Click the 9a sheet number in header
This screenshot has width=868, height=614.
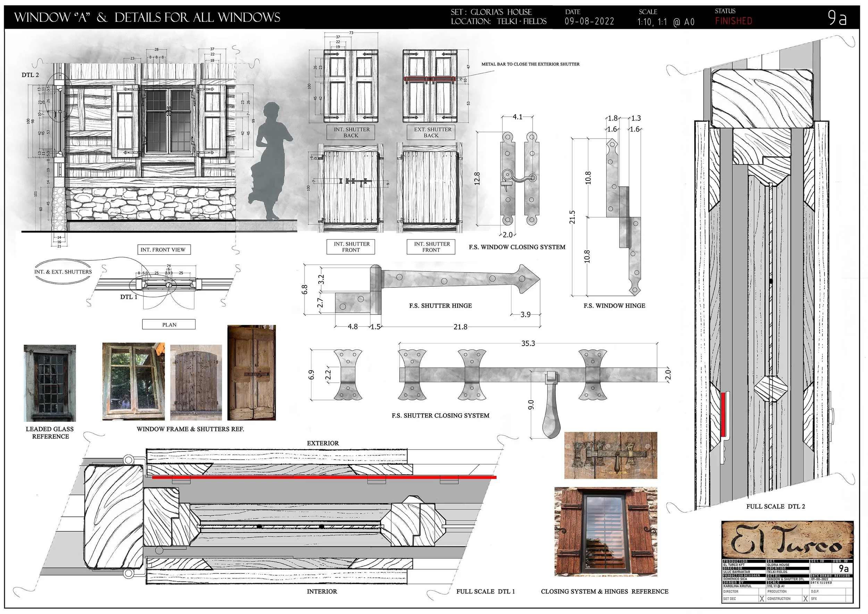pyautogui.click(x=837, y=18)
